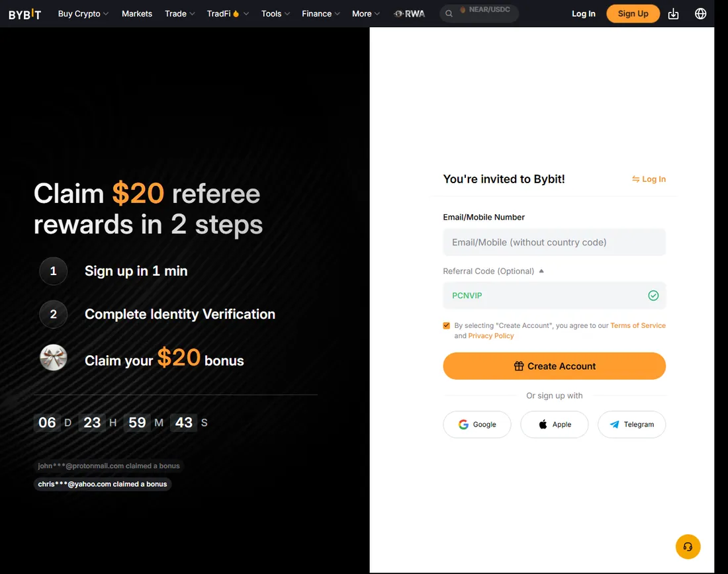Open the Markets page

[137, 14]
